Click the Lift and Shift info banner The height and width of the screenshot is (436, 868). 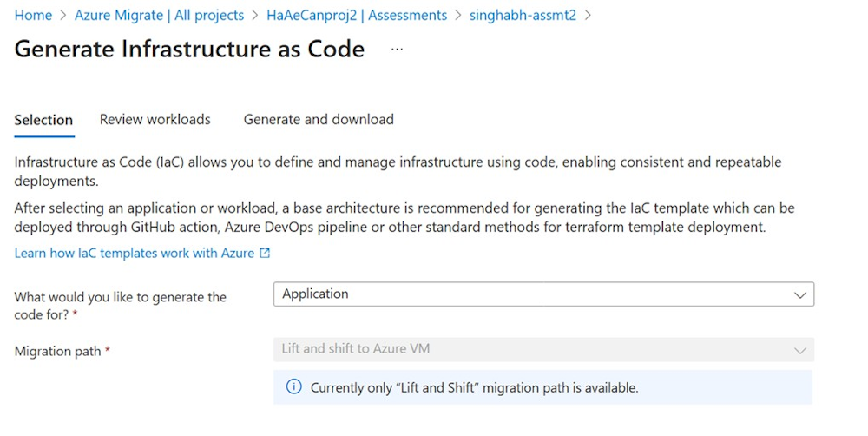click(542, 387)
